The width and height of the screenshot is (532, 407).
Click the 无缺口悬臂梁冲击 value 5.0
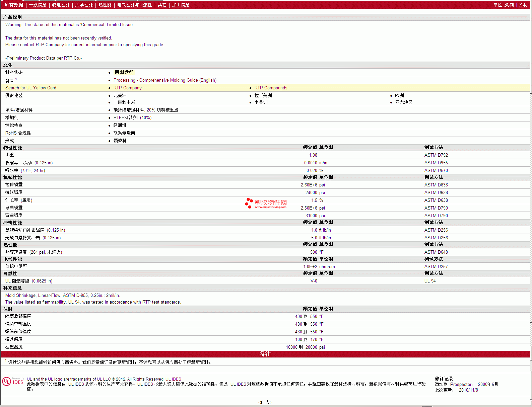(314, 238)
